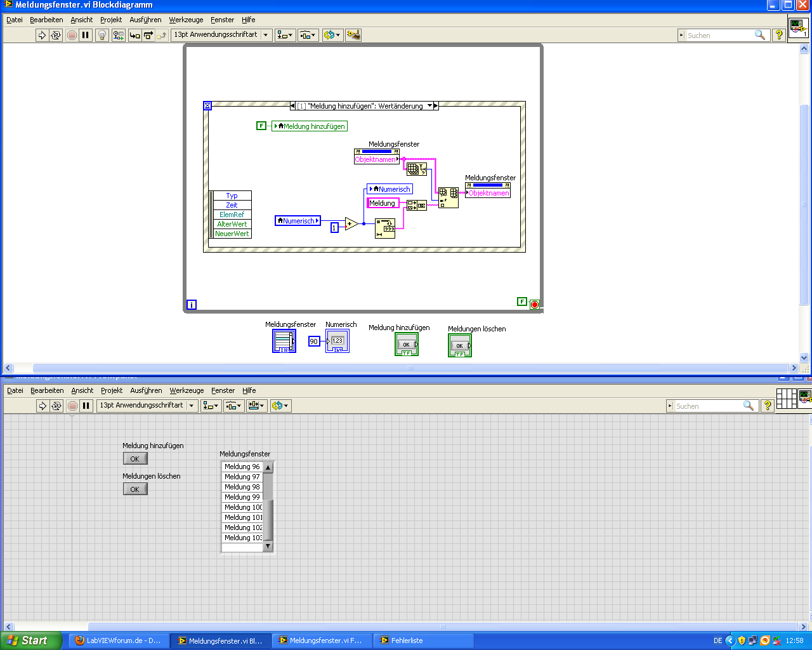Click Meldungsfenster listbox scroll down arrow

point(268,546)
